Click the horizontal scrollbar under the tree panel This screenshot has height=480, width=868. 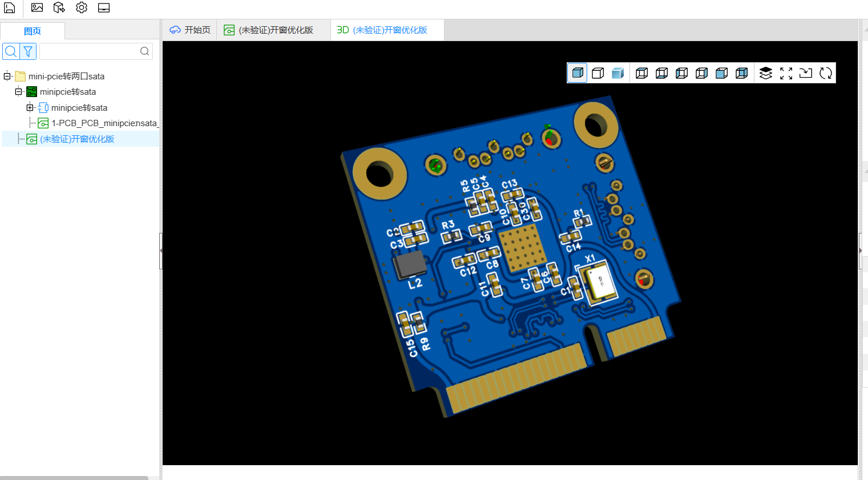point(74,478)
